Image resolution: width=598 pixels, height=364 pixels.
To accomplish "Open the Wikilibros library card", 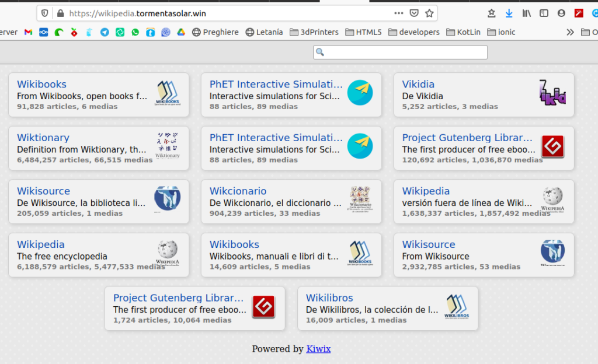I will pyautogui.click(x=388, y=309).
